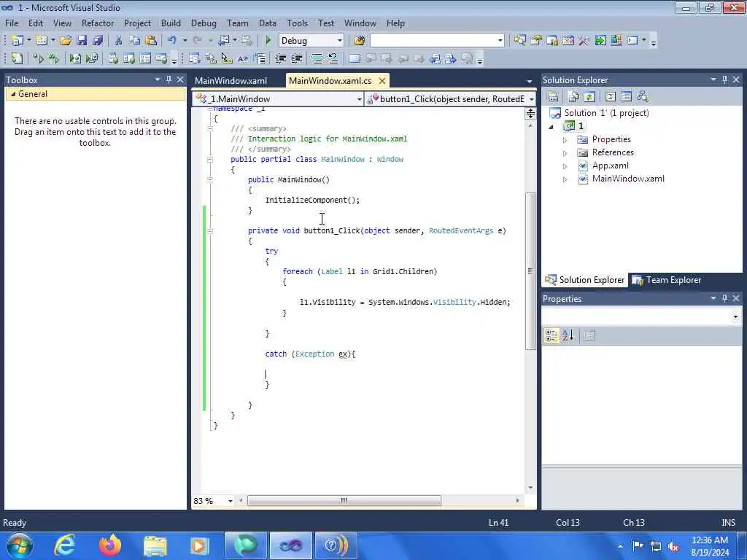Click the Windows Start orb
The width and height of the screenshot is (747, 560).
(20, 545)
